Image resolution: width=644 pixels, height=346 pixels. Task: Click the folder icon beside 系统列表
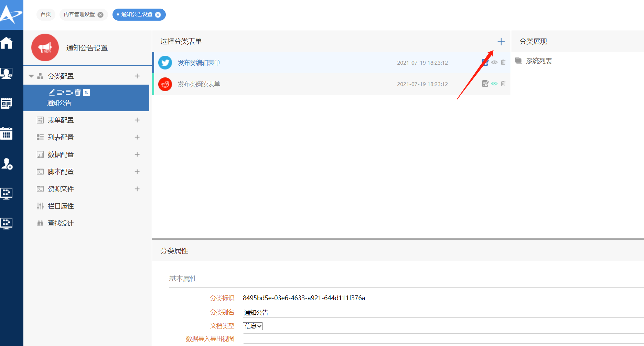(519, 61)
